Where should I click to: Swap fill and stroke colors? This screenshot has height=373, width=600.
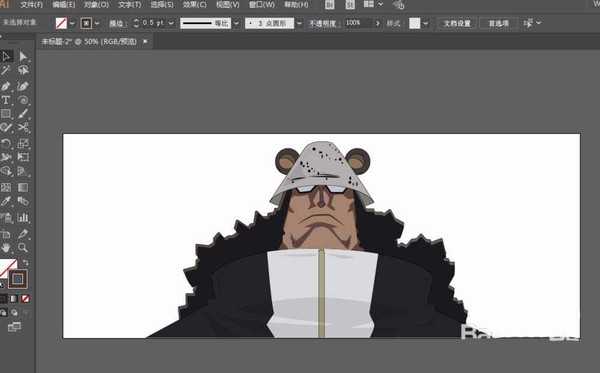tap(25, 262)
